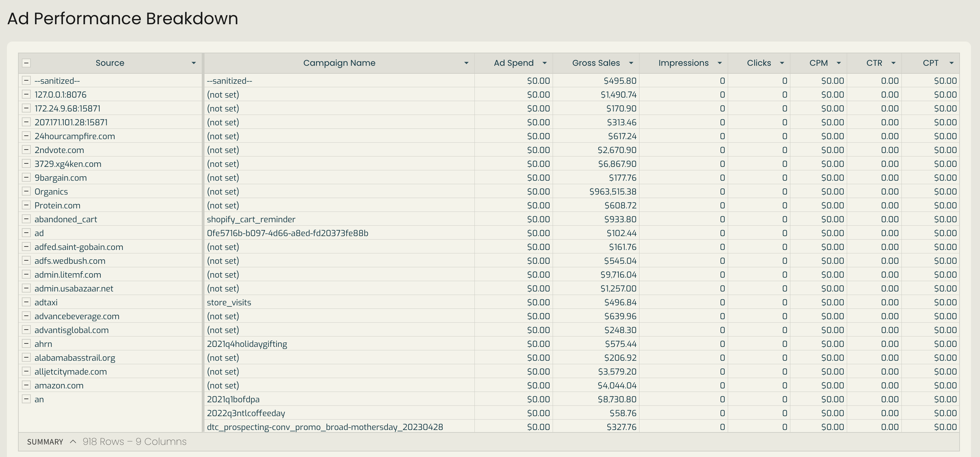The width and height of the screenshot is (980, 457).
Task: Click the $3,579.20 Gross Sales value
Action: click(617, 371)
